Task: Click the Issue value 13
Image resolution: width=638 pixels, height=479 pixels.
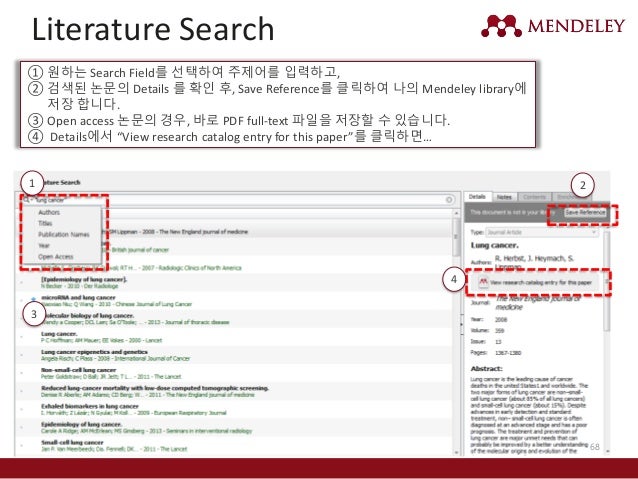Action: [498, 341]
